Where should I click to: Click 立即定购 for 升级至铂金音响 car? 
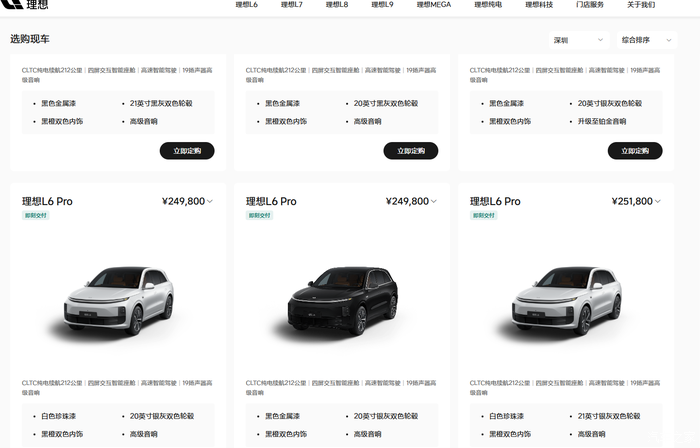pyautogui.click(x=635, y=151)
